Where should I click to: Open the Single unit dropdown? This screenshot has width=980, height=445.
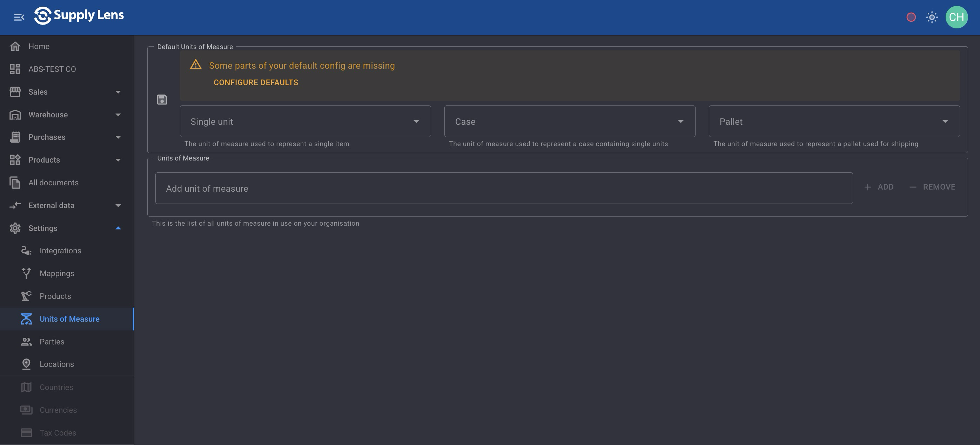coord(305,121)
